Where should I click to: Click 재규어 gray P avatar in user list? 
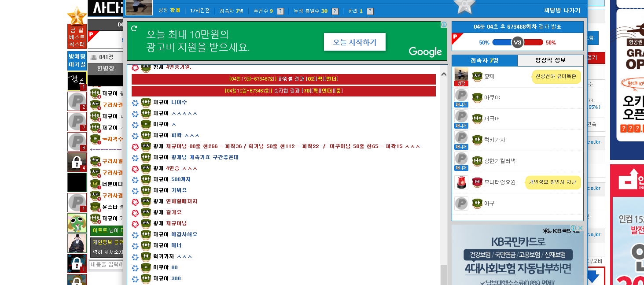461,117
